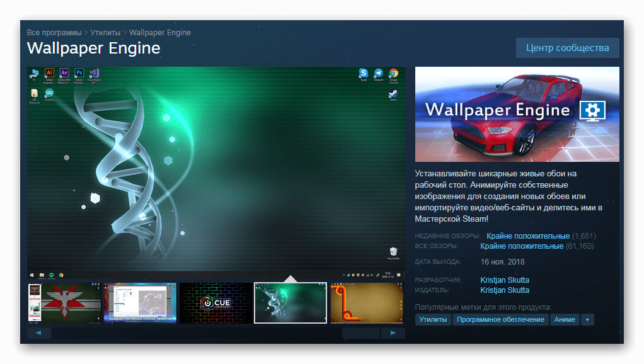
Task: Click the File Explorer taskbar icon in screenshot
Action: pyautogui.click(x=42, y=275)
